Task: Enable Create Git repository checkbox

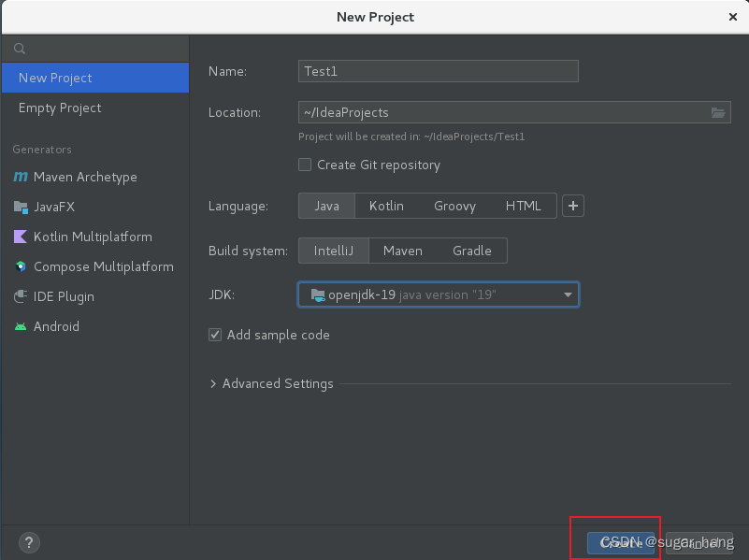Action: (x=305, y=165)
